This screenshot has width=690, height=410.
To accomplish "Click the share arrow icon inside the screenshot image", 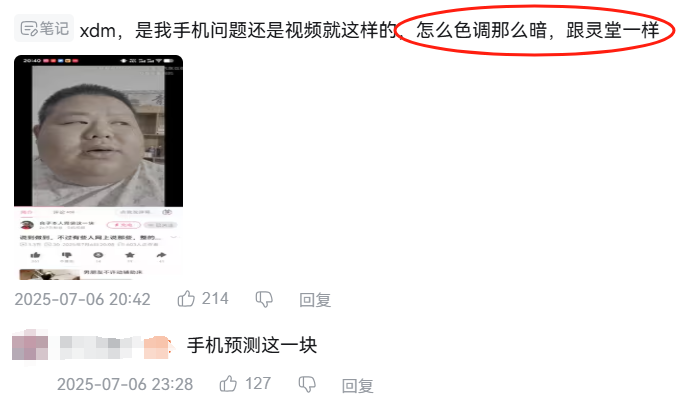I will (x=161, y=255).
